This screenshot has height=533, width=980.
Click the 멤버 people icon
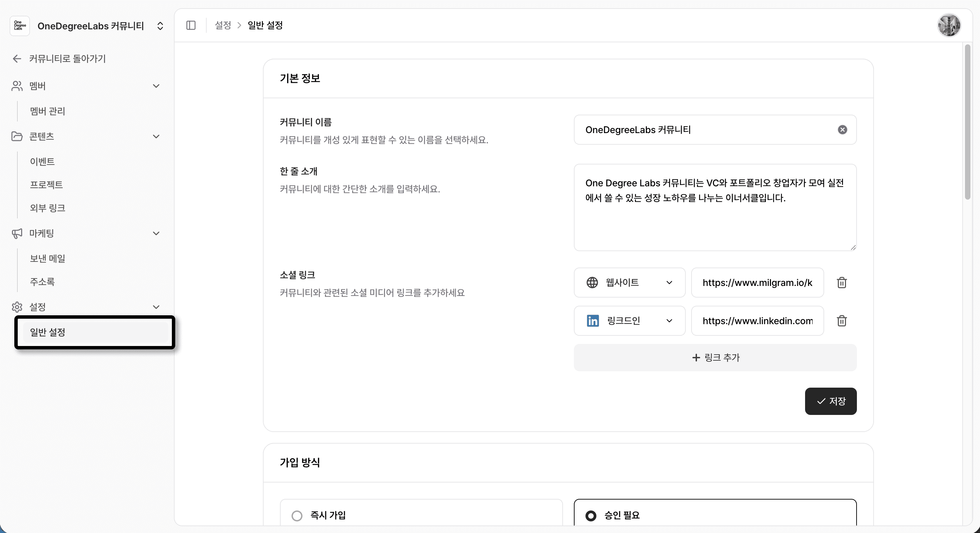point(17,86)
